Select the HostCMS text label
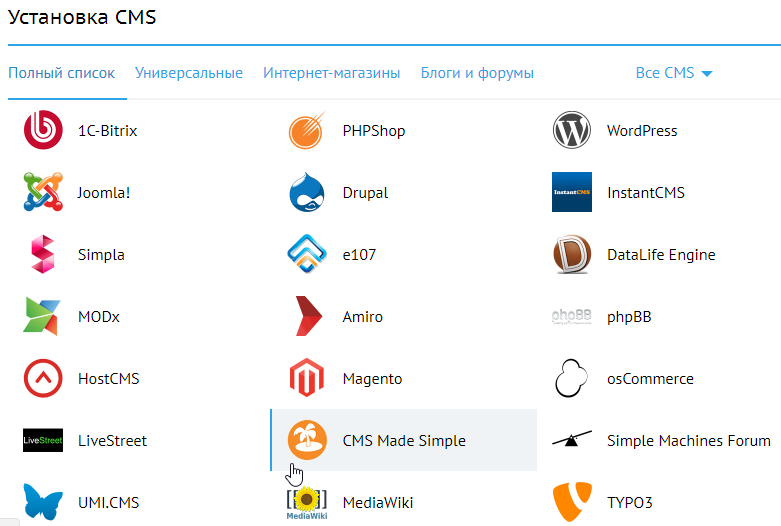This screenshot has height=526, width=781. pos(109,379)
